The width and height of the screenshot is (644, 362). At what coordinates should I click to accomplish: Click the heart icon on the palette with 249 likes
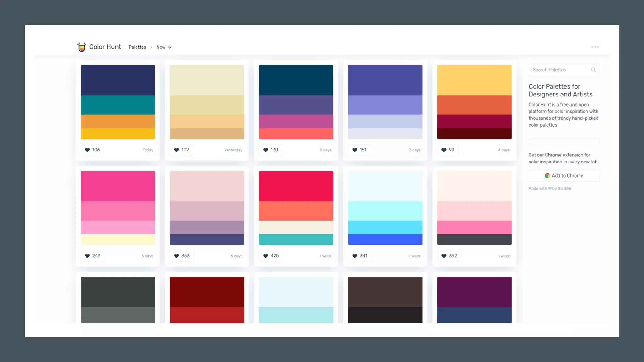click(87, 256)
